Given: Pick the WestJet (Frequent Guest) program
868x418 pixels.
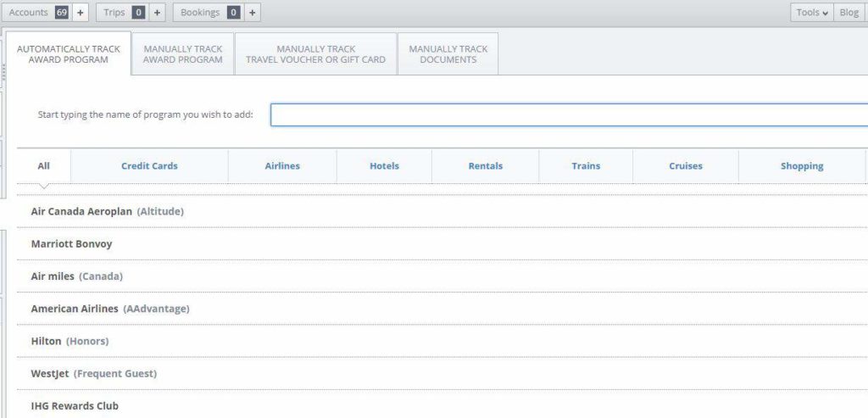Looking at the screenshot, I should pos(93,374).
